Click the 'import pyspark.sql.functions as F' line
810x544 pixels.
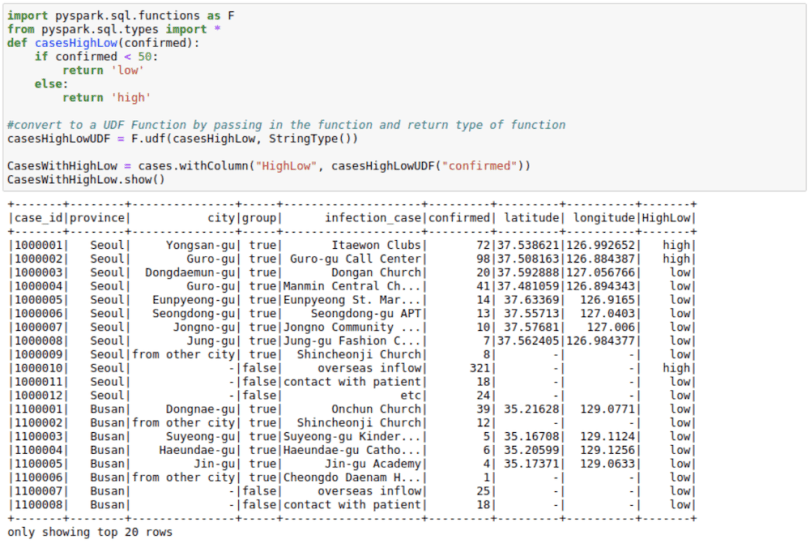click(121, 15)
